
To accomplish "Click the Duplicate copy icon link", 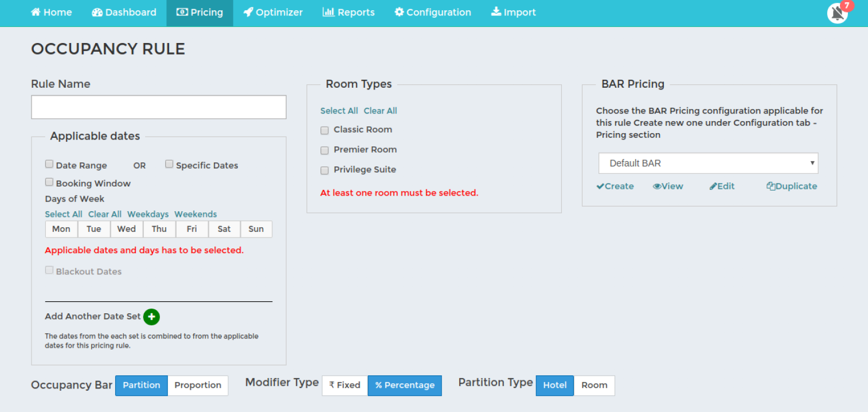I will [791, 186].
